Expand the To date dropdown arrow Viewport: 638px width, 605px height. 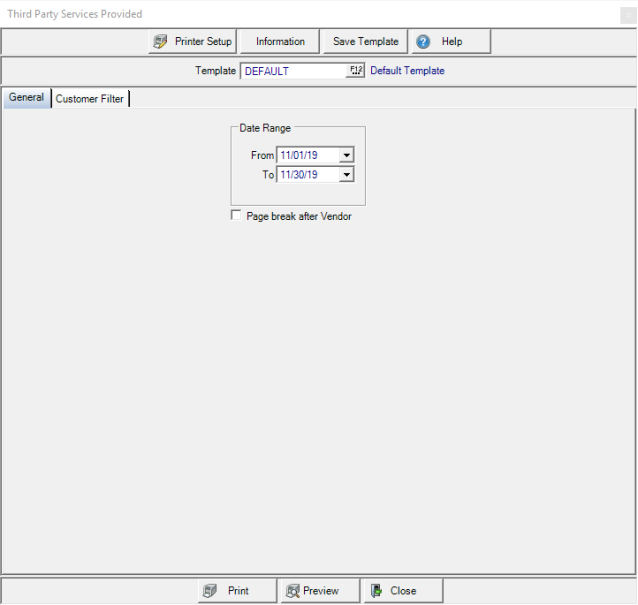point(345,175)
